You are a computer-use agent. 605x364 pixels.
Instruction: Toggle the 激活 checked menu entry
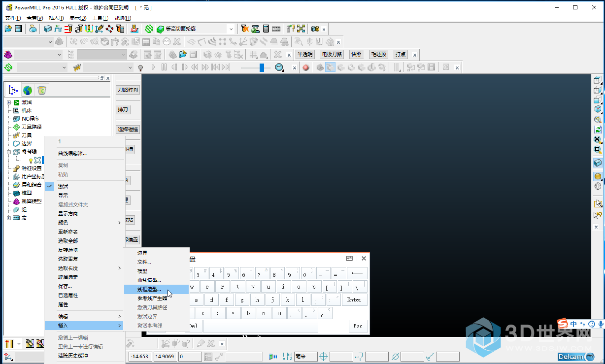pos(63,186)
